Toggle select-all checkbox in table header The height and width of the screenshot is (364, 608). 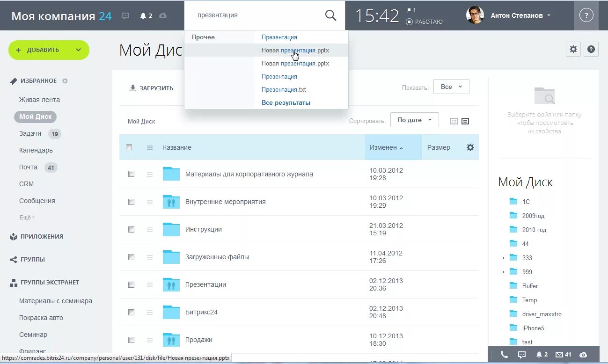(x=129, y=147)
